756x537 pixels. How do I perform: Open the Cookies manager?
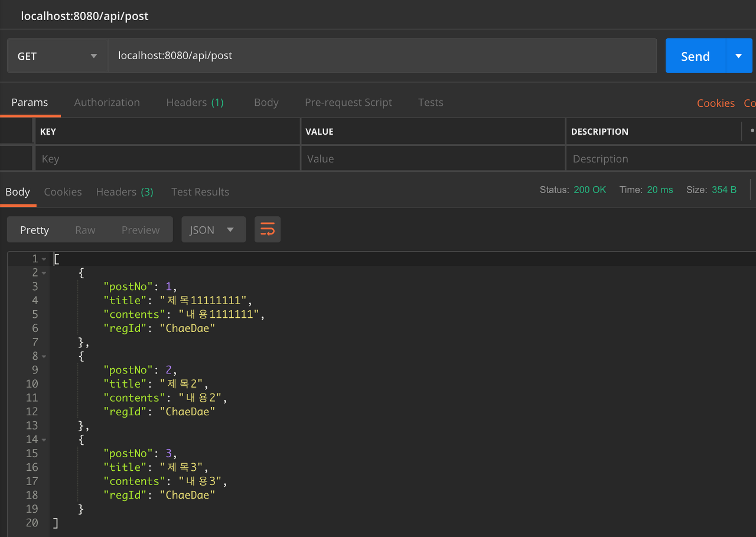coord(715,102)
